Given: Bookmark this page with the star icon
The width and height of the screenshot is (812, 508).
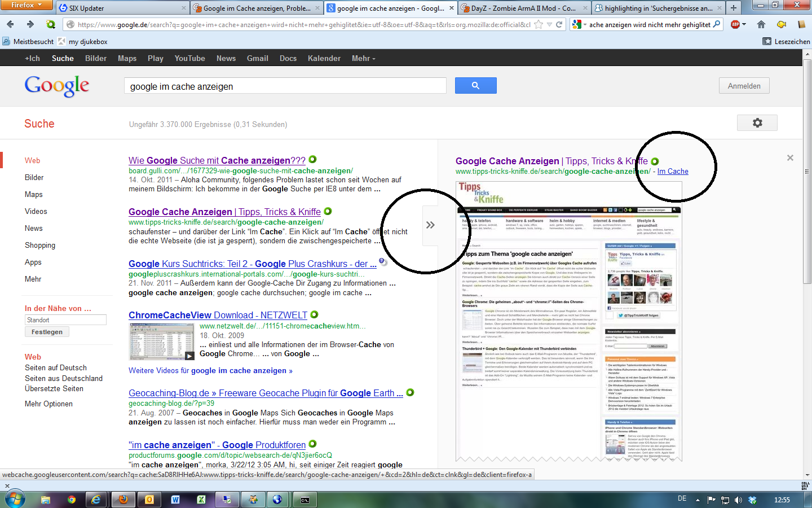Looking at the screenshot, I should [539, 24].
